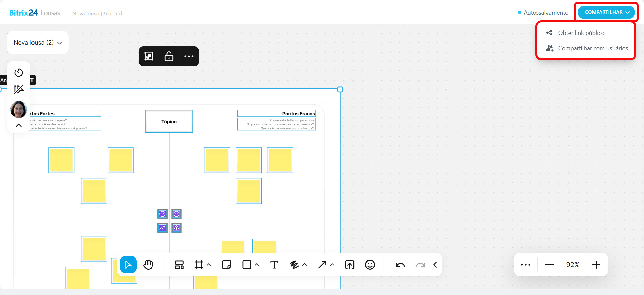The width and height of the screenshot is (644, 295).
Task: Click the upload file icon
Action: (349, 265)
